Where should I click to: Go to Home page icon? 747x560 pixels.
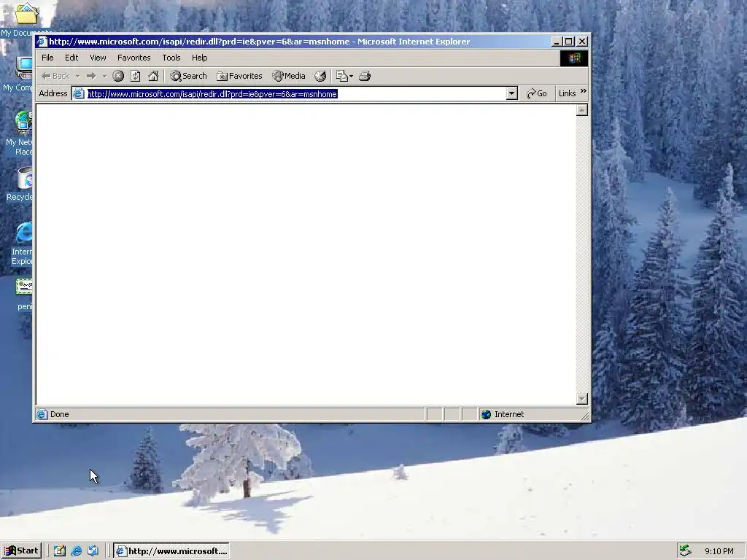pyautogui.click(x=153, y=76)
